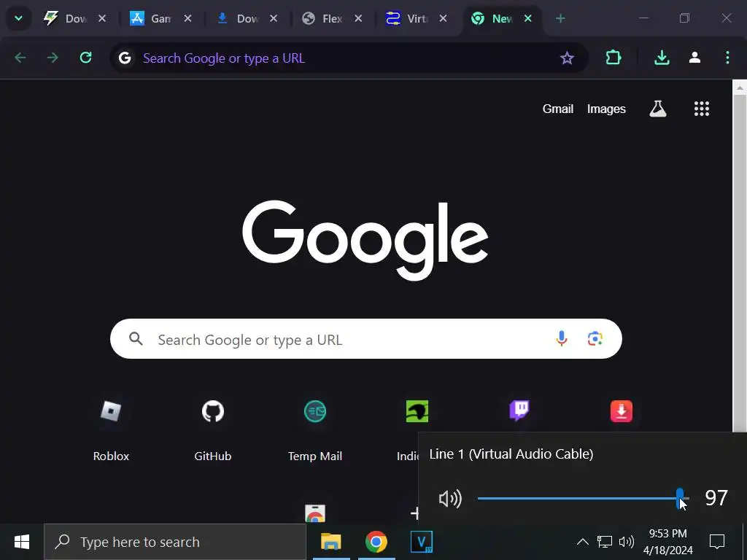Open the Chrome Web Store shortcut
The width and height of the screenshot is (747, 560).
315,513
